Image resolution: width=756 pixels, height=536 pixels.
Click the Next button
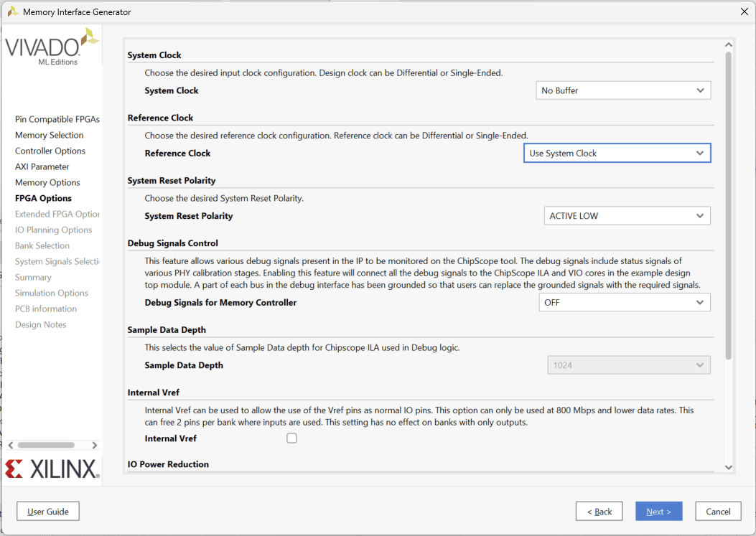pos(658,512)
